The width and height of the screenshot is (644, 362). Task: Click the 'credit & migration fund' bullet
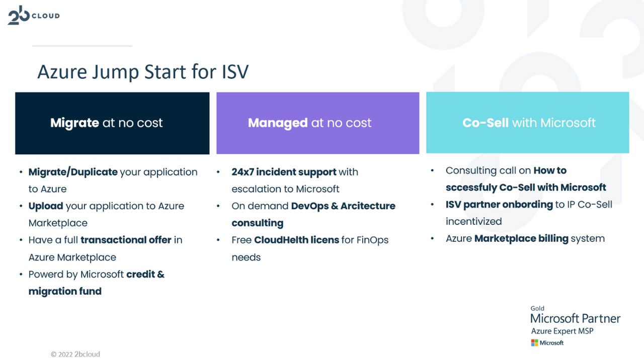(x=96, y=275)
